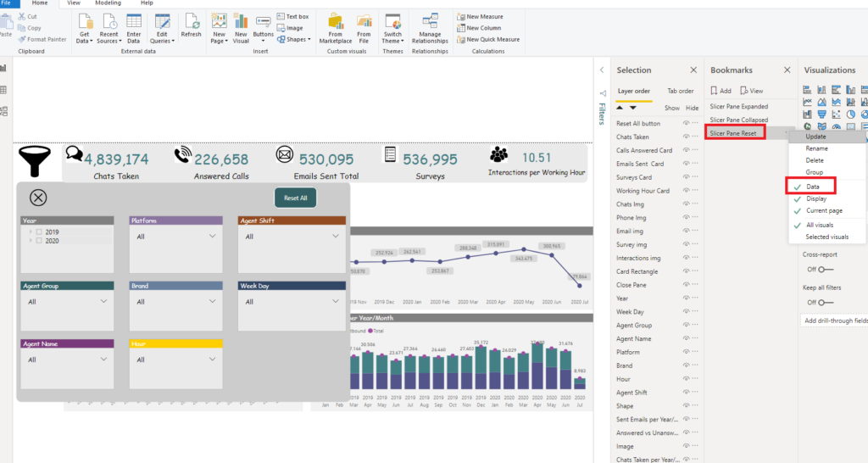Screen dimensions: 868x463
Task: Insert an Image
Action: point(290,28)
